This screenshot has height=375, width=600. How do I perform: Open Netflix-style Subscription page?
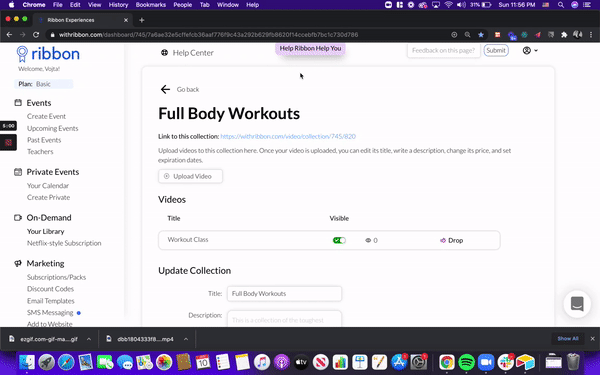(x=64, y=243)
